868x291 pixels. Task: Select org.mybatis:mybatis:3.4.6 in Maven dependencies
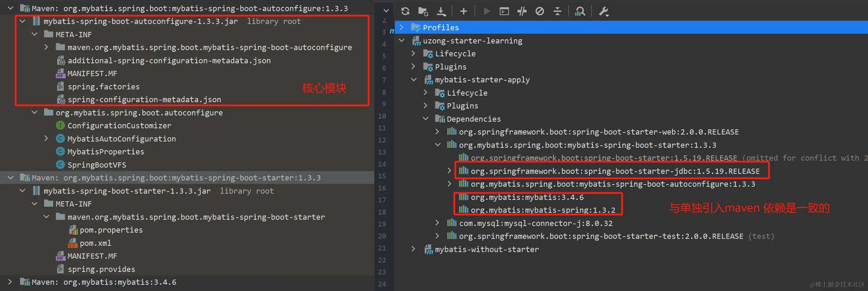pos(527,197)
